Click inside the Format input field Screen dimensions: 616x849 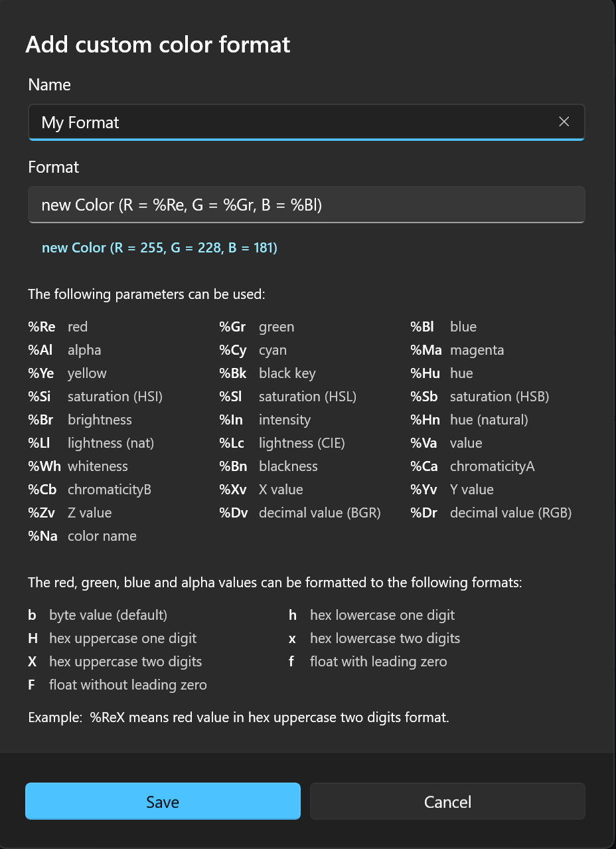[x=266, y=205]
